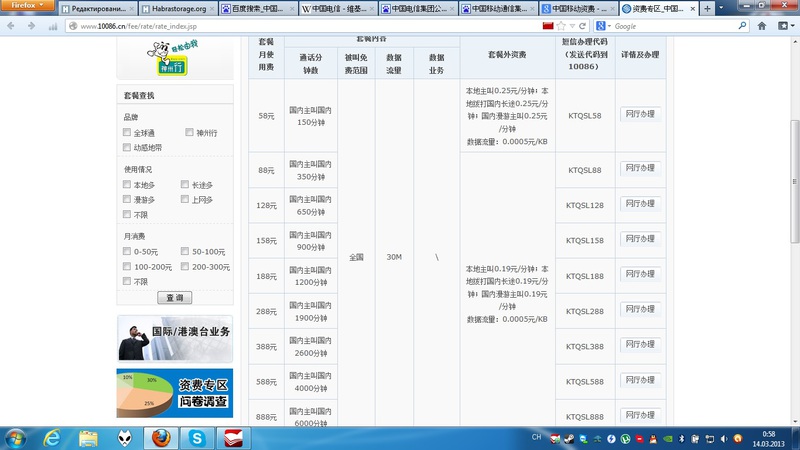Bookmark this page with the star icon
800x450 pixels.
click(561, 26)
